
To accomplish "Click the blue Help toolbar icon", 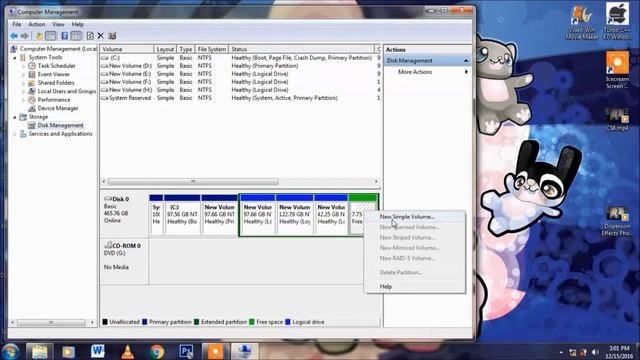I will tap(64, 36).
